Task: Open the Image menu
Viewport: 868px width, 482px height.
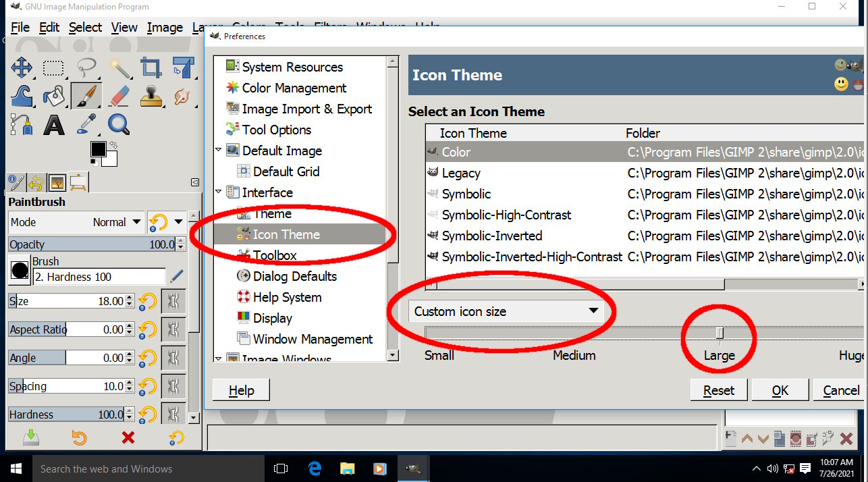Action: point(165,28)
